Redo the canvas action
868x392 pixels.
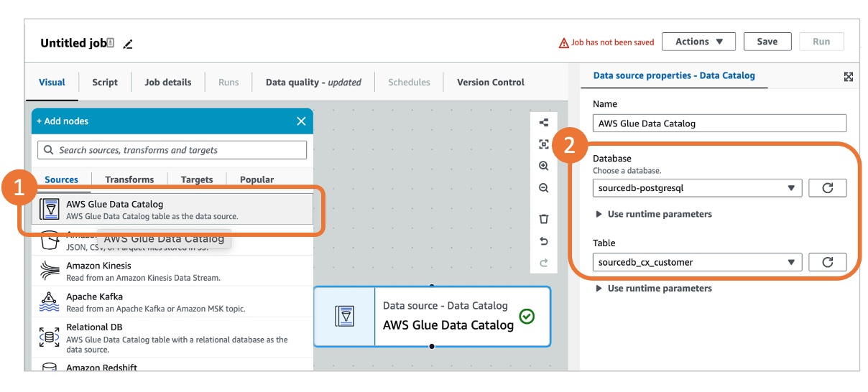544,263
